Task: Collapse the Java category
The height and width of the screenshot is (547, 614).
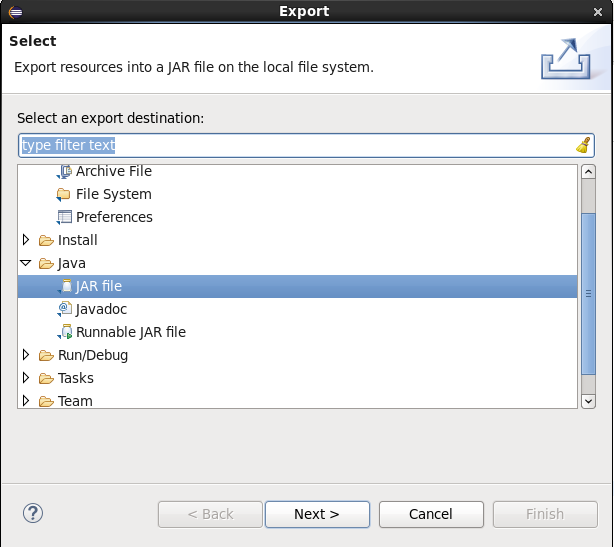Action: click(25, 263)
